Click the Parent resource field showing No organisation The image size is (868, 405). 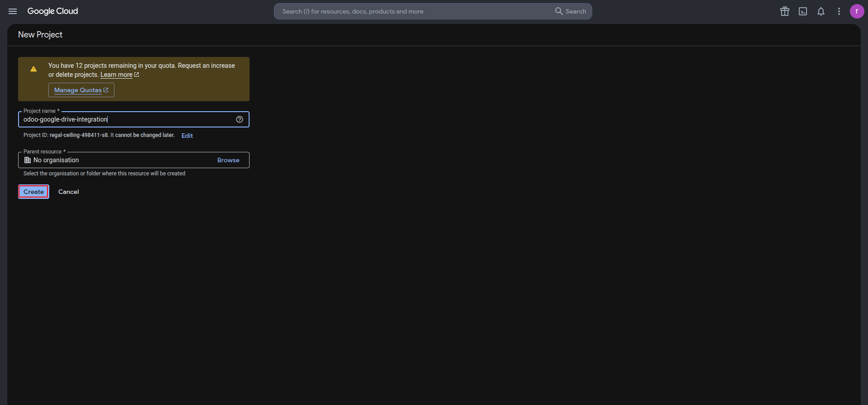click(134, 160)
